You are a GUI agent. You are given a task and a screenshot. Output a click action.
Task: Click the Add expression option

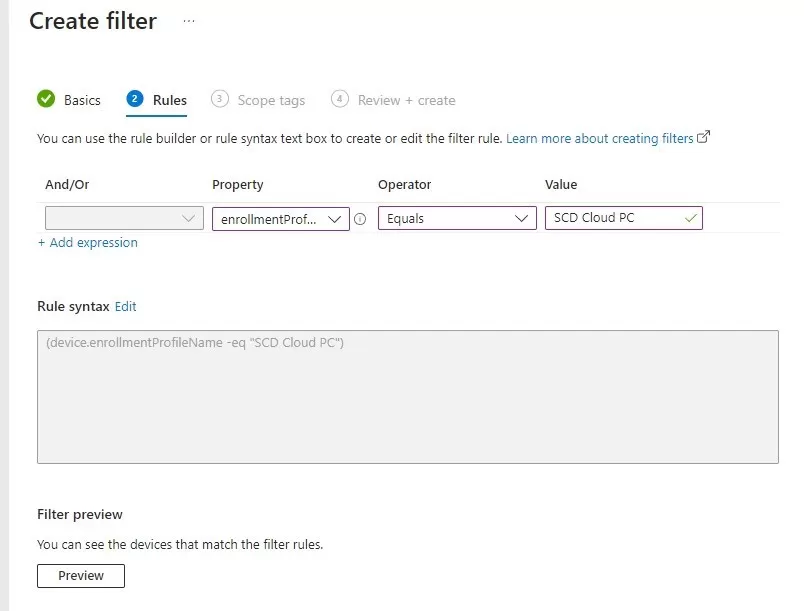pos(87,242)
